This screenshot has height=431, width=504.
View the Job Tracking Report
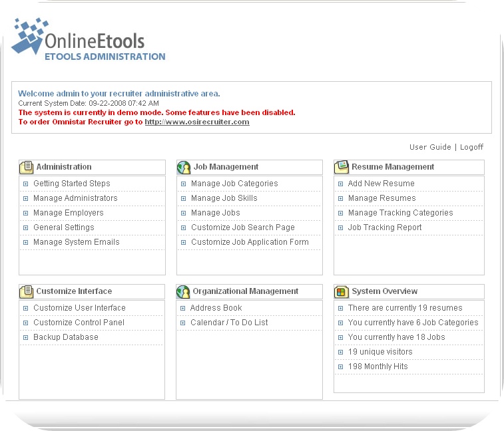385,227
